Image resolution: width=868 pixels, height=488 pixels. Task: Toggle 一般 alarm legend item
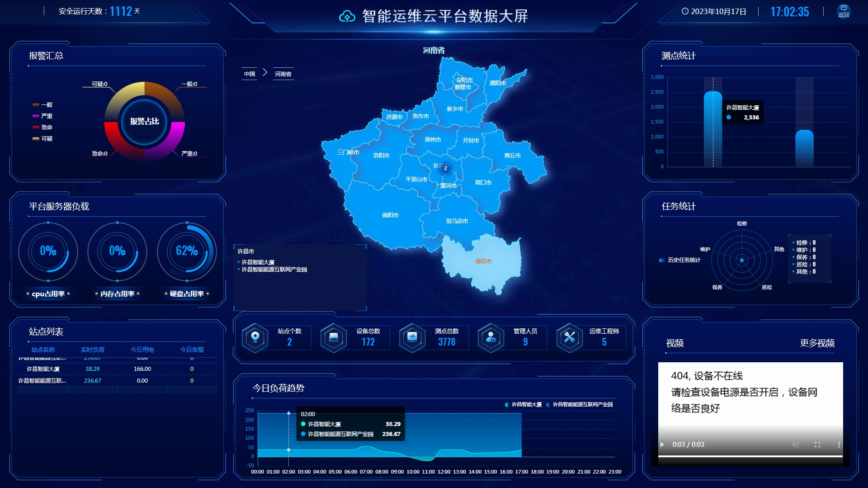click(x=42, y=104)
